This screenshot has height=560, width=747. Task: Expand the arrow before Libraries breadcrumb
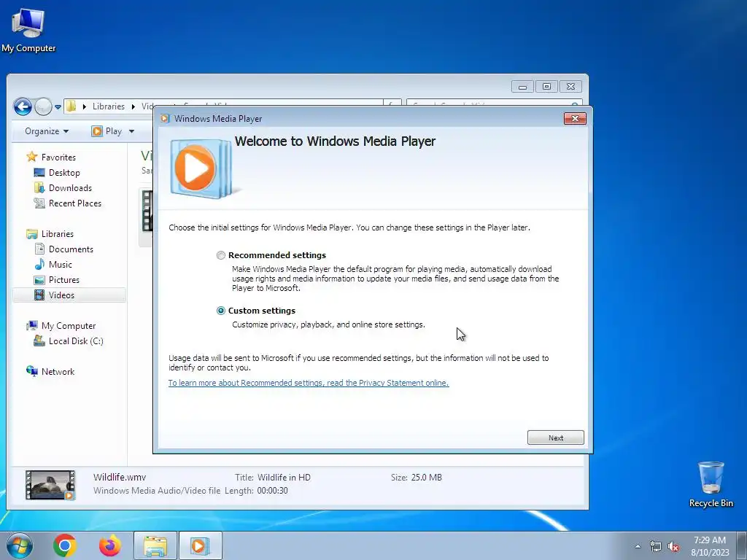pyautogui.click(x=85, y=106)
